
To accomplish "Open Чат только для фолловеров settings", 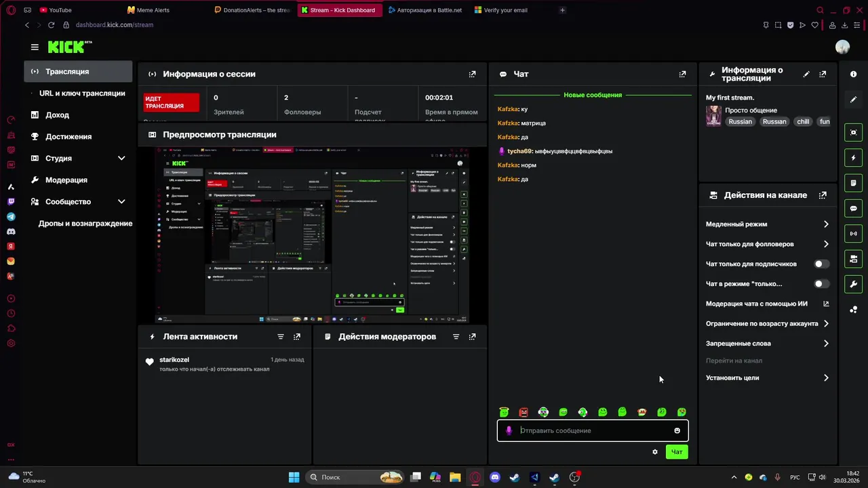I will point(767,244).
